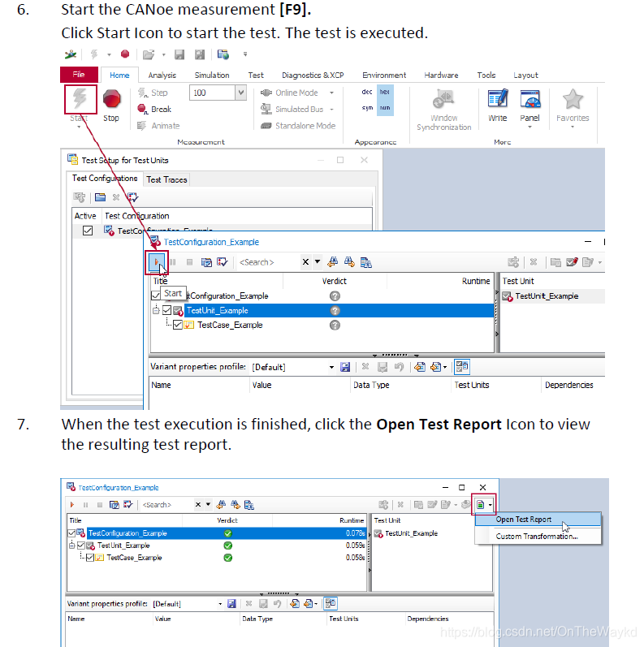Viewport: 644px width, 647px height.
Task: Open the Write window icon
Action: click(x=498, y=99)
